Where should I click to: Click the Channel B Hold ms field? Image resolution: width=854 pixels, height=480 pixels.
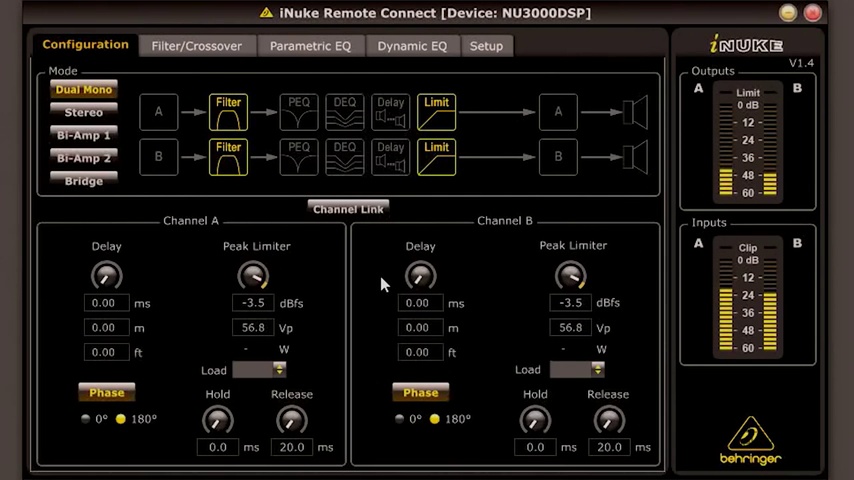point(535,447)
